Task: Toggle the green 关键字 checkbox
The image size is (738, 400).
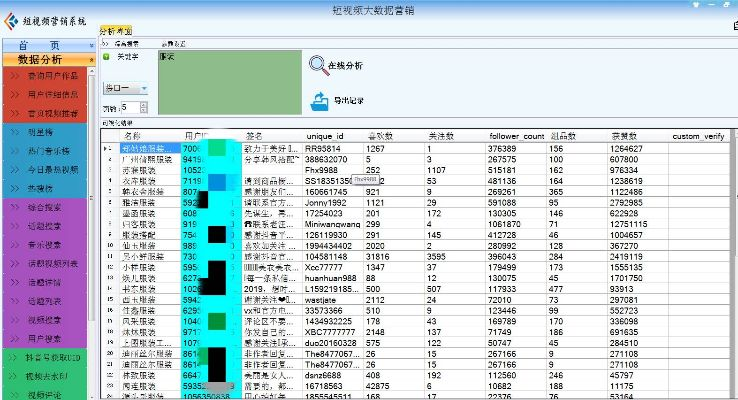Action: (107, 57)
